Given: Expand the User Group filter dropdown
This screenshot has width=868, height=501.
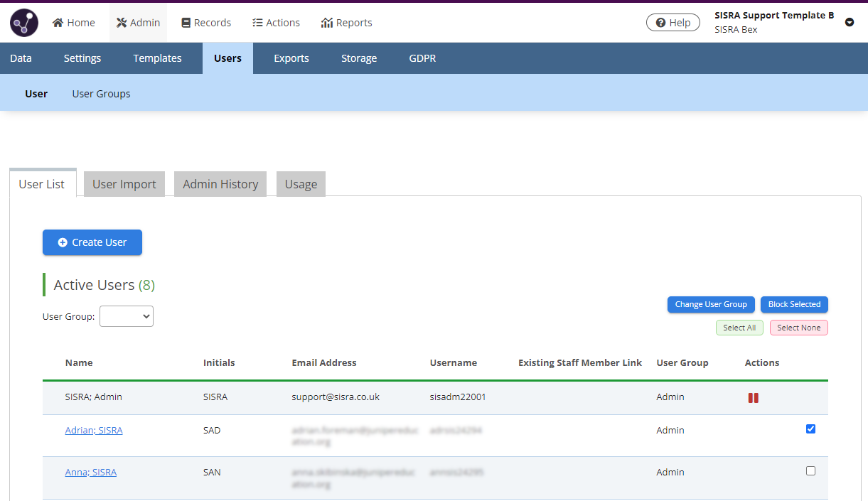Looking at the screenshot, I should 127,316.
